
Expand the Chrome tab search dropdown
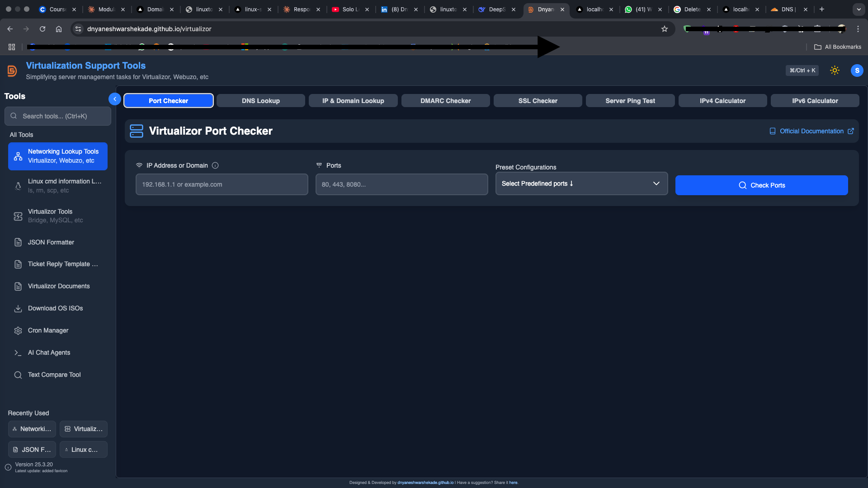(859, 9)
